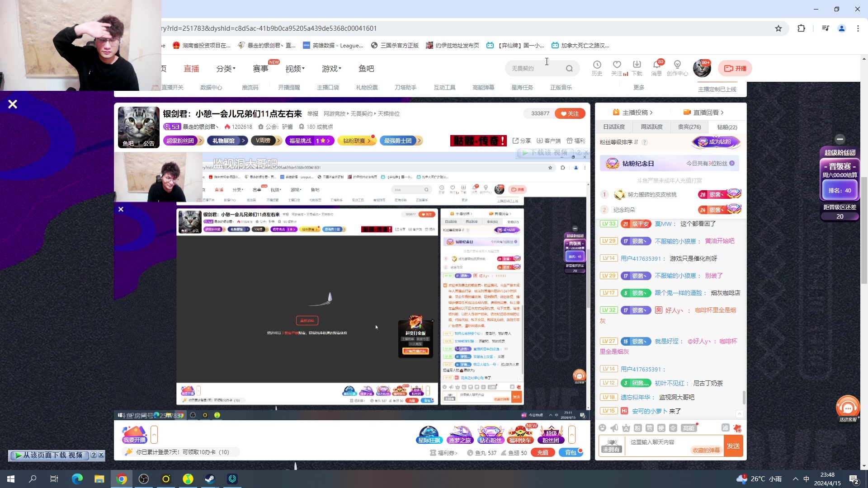
Task: Expand the 更多 menu in the streamer toolbar
Action: 638,87
